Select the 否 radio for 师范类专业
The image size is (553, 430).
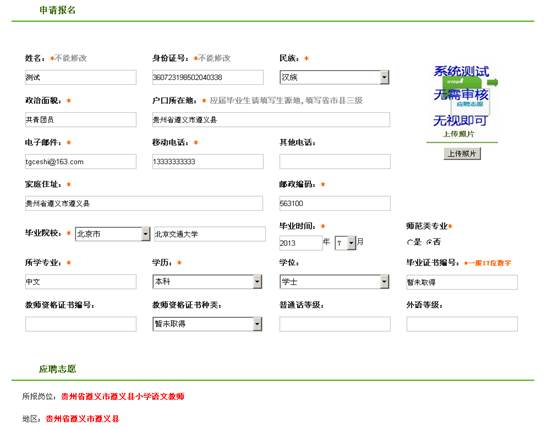point(429,242)
